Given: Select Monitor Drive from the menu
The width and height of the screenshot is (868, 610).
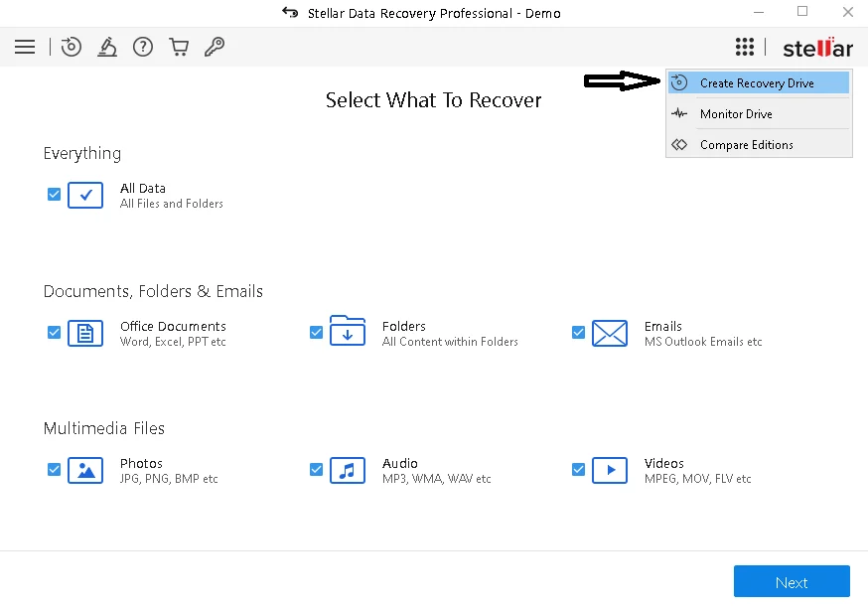Looking at the screenshot, I should [x=759, y=114].
